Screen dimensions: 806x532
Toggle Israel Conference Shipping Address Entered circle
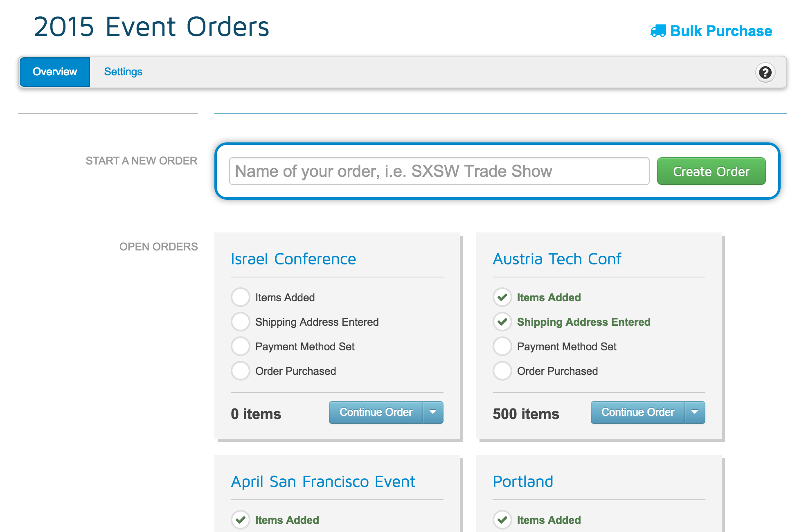click(240, 322)
